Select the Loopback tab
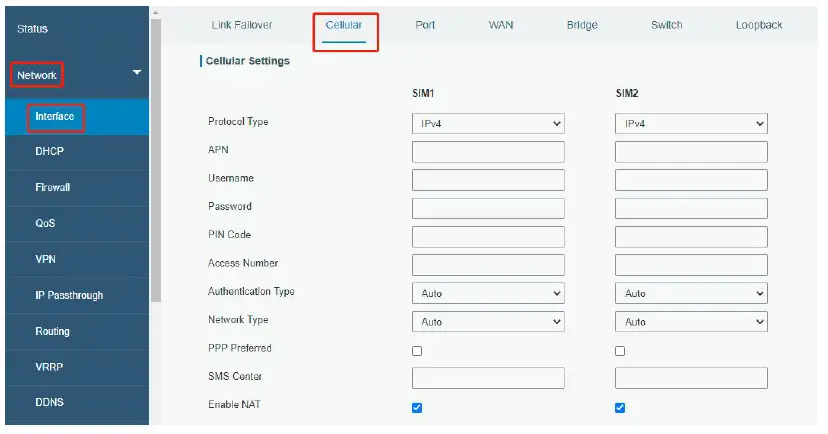This screenshot has height=434, width=828. [x=759, y=25]
